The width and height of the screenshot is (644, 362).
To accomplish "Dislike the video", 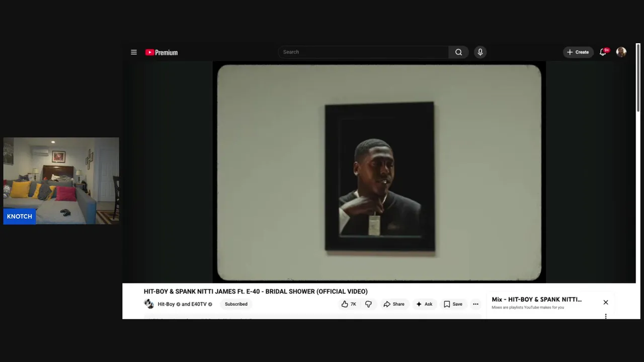I will click(x=368, y=304).
